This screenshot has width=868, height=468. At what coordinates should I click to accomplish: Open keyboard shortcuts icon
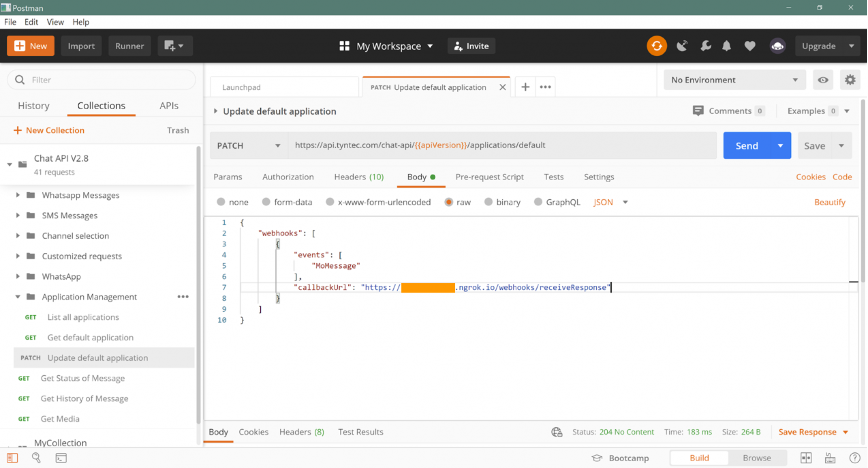click(x=830, y=458)
